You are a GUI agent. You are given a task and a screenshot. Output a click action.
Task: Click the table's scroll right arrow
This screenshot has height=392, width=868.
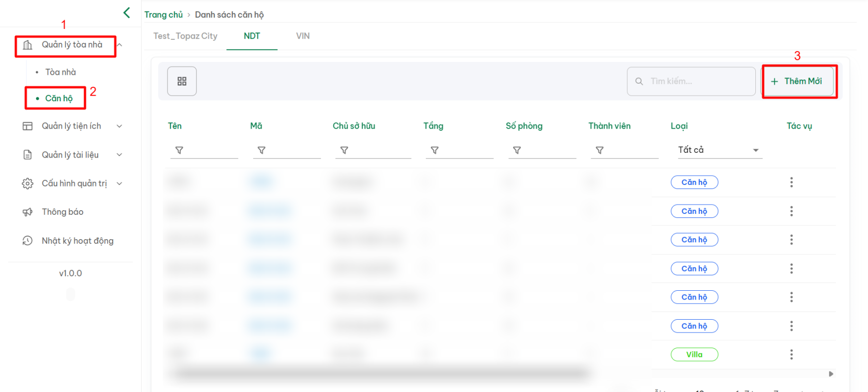(x=831, y=374)
